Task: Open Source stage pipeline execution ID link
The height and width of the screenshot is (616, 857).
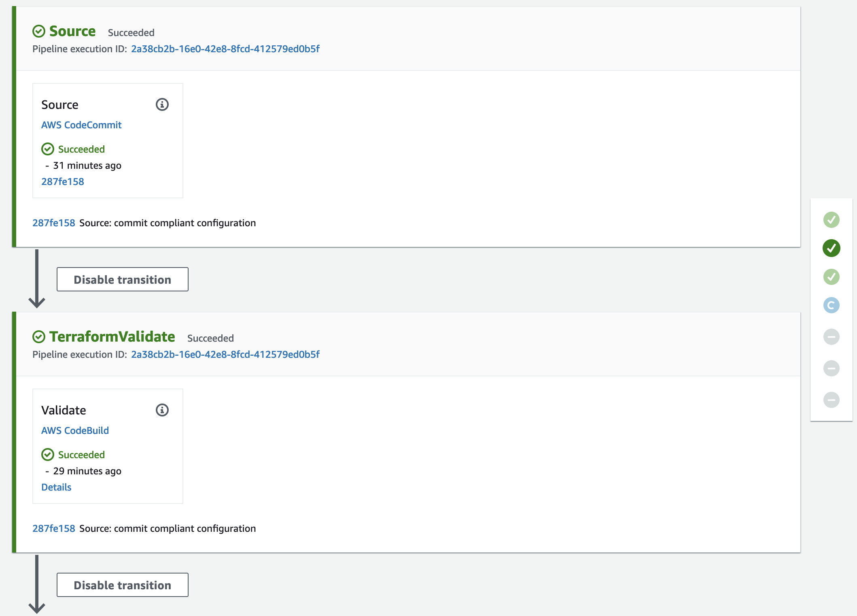Action: (x=225, y=49)
